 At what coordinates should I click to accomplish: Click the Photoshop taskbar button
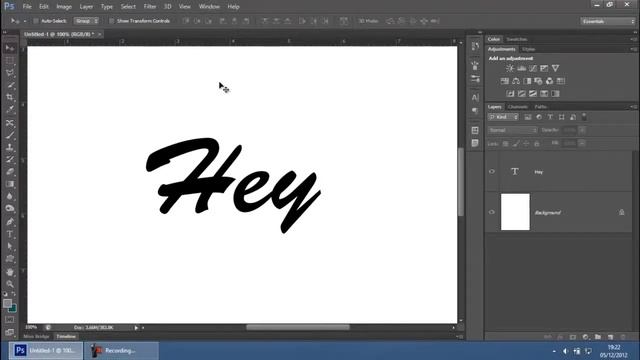click(x=46, y=351)
